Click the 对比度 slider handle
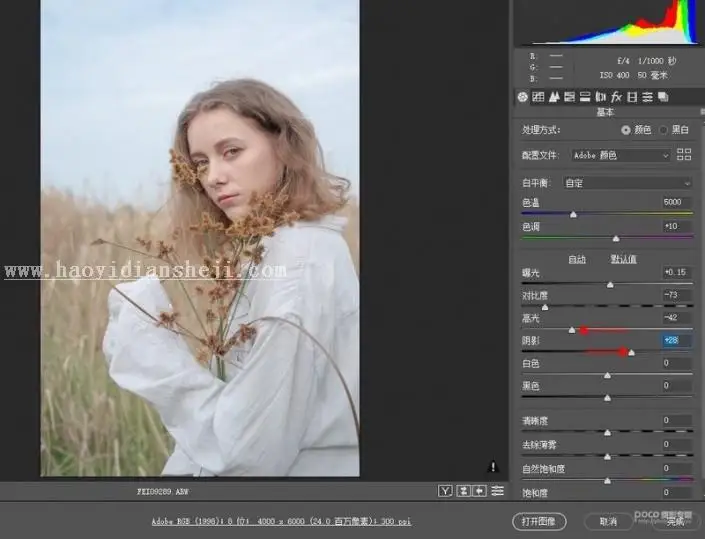 [x=545, y=307]
